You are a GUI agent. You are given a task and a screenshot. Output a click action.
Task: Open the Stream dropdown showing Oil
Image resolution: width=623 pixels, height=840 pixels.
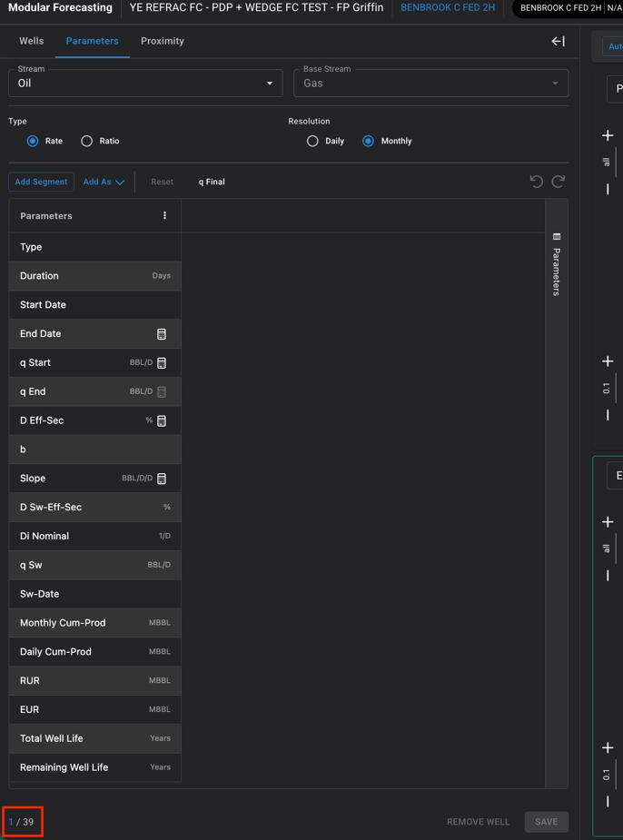pos(145,83)
